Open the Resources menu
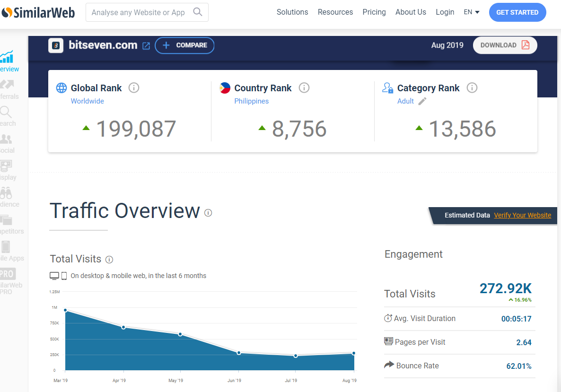Image resolution: width=561 pixels, height=392 pixels. click(335, 12)
